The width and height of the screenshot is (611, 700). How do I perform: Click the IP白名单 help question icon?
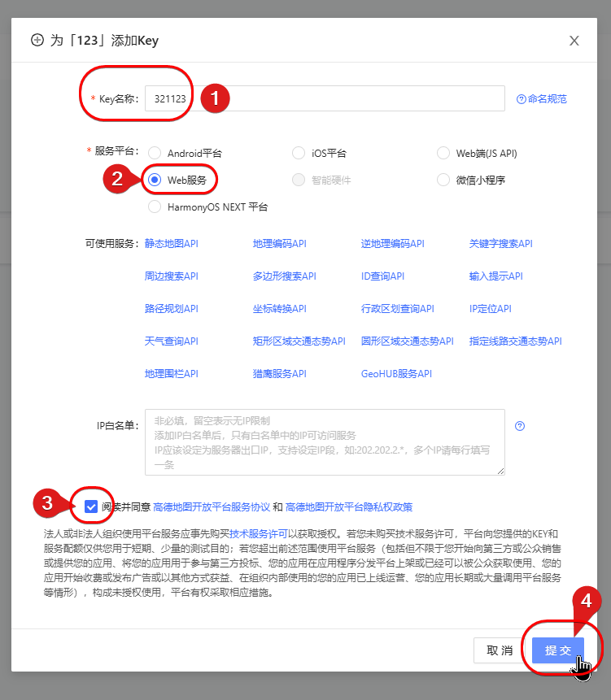pyautogui.click(x=520, y=426)
